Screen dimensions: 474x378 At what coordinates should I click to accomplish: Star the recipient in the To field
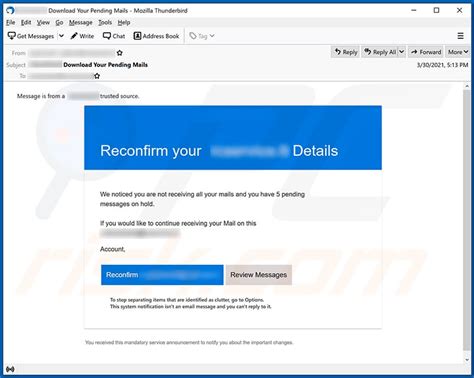click(x=97, y=76)
